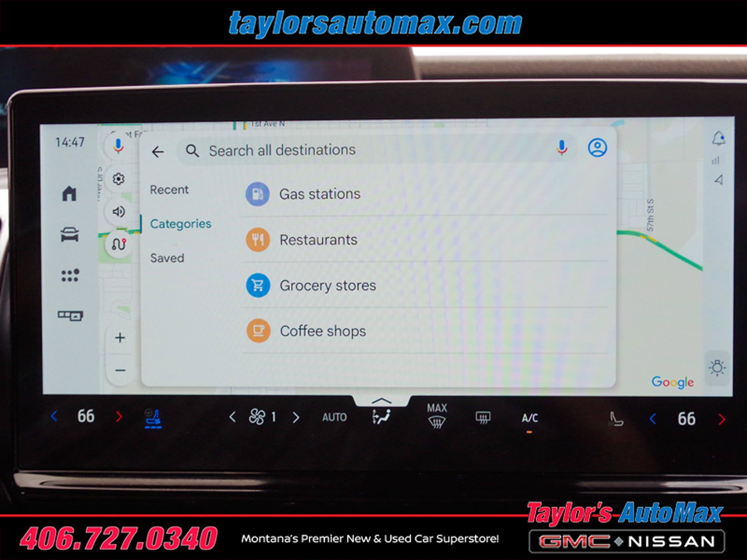747x560 pixels.
Task: Tap the split-screen layout icon in sidebar
Action: coord(71,315)
